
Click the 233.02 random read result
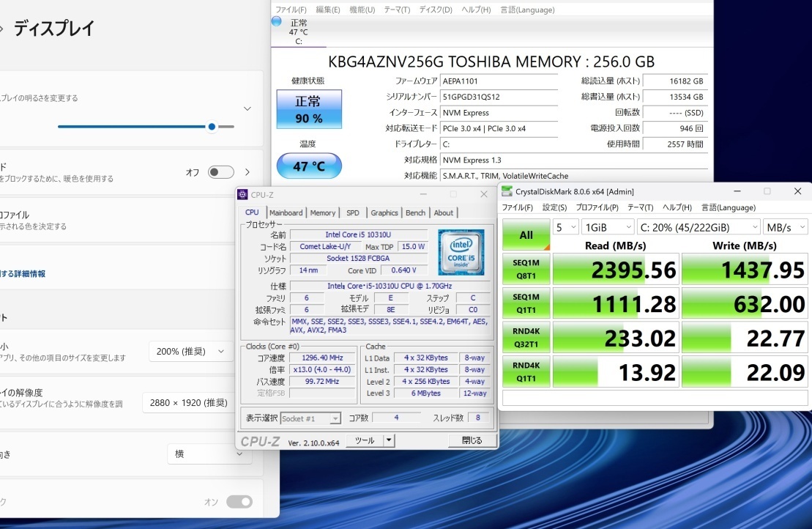[616, 338]
